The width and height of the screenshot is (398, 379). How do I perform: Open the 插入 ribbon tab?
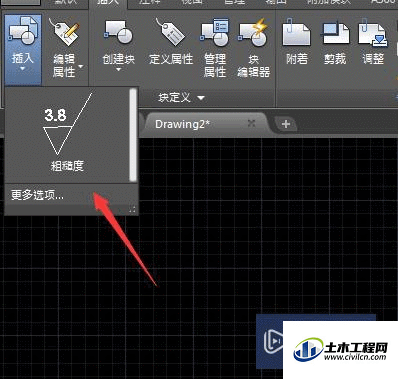(108, 3)
